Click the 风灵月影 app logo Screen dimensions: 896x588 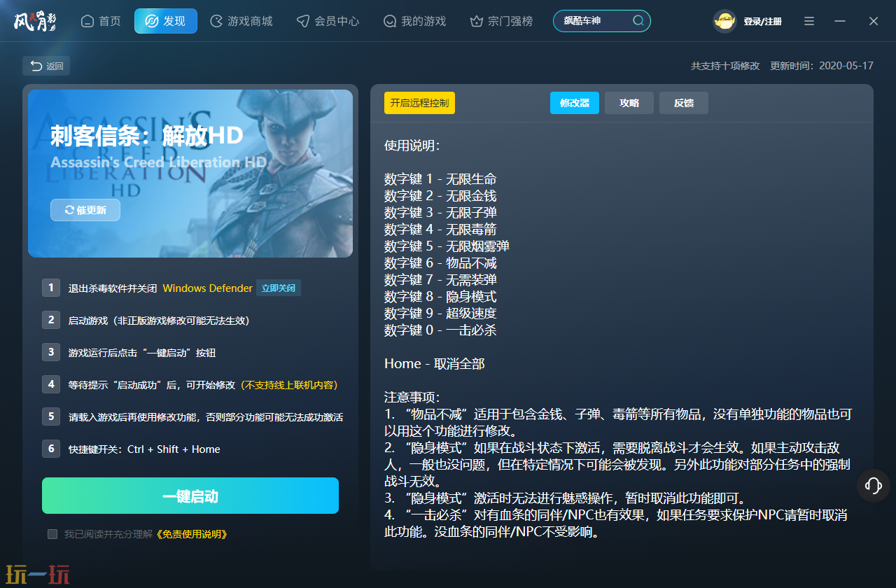pos(35,21)
